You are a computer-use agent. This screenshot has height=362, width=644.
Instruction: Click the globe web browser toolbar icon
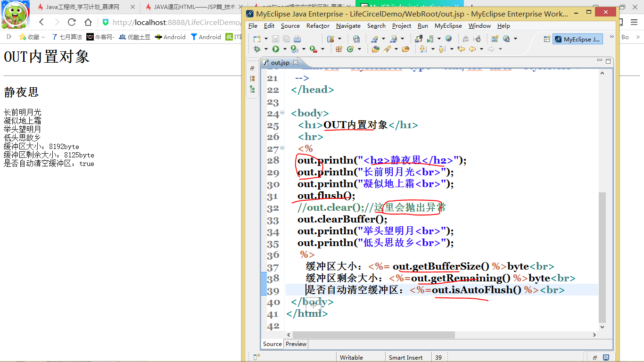(448, 39)
